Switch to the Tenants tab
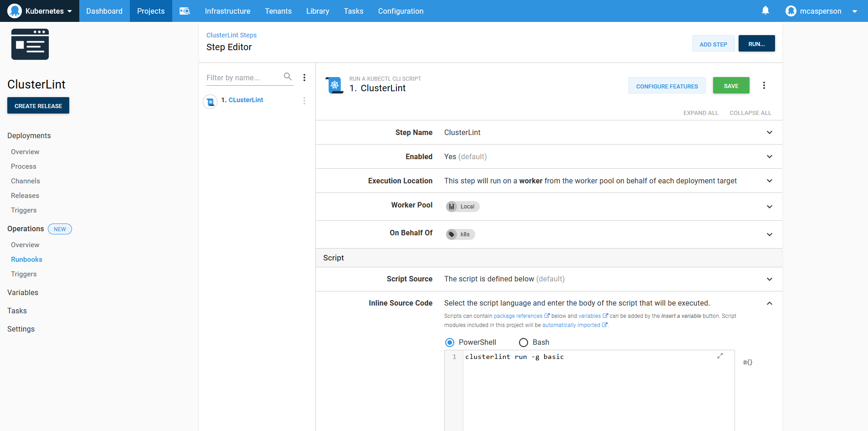This screenshot has height=431, width=868. click(278, 10)
